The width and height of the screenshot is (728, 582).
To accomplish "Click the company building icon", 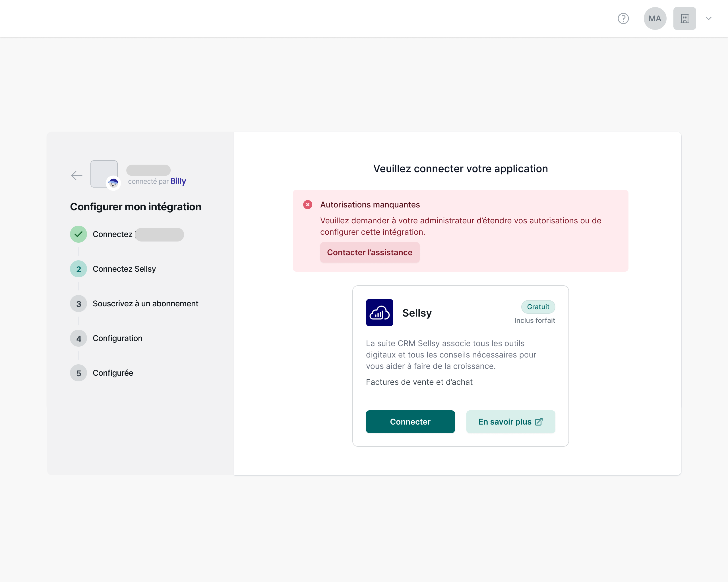I will 684,18.
